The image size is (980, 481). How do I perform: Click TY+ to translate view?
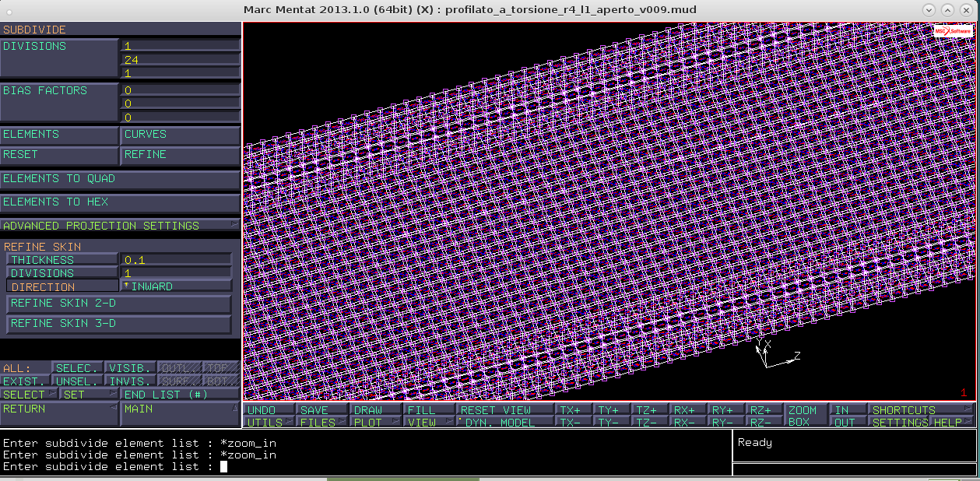(613, 409)
